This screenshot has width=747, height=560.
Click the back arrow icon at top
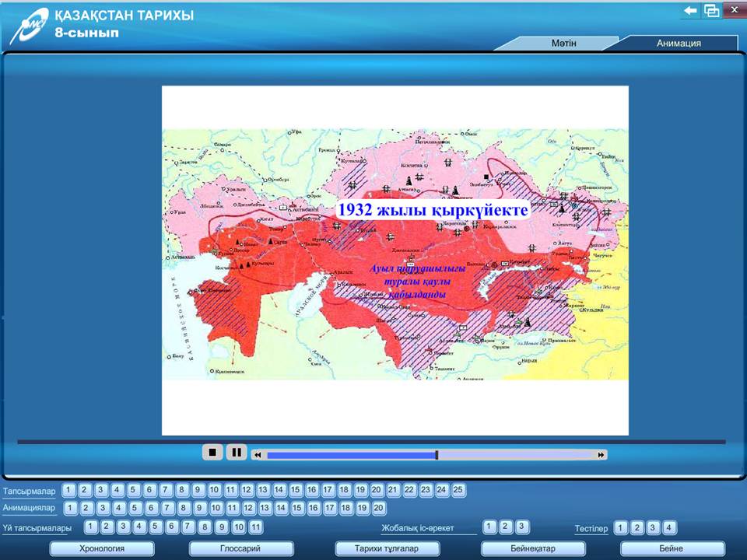690,10
